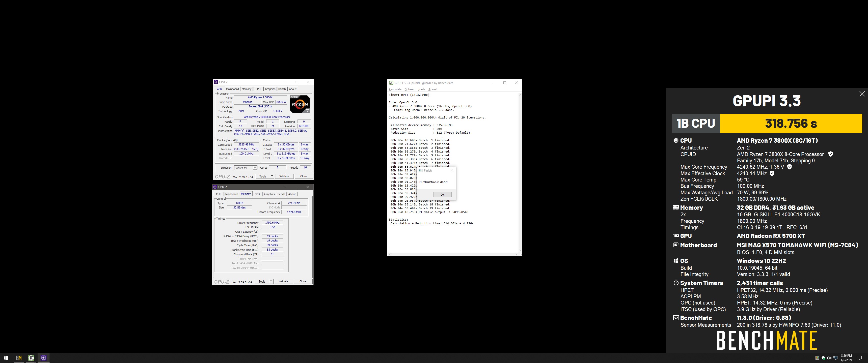The height and width of the screenshot is (363, 868).
Task: Click the 318.756 s score banner
Action: [791, 123]
